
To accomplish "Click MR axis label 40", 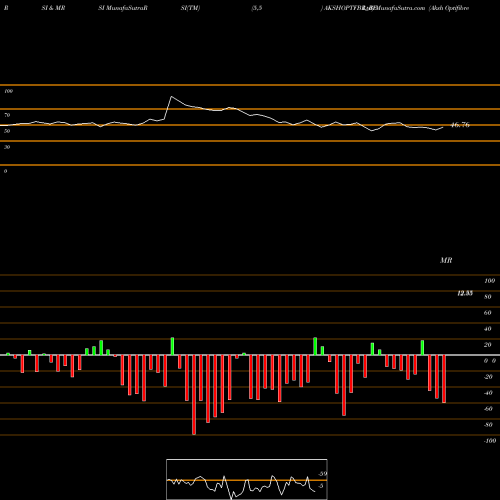I will [488, 329].
